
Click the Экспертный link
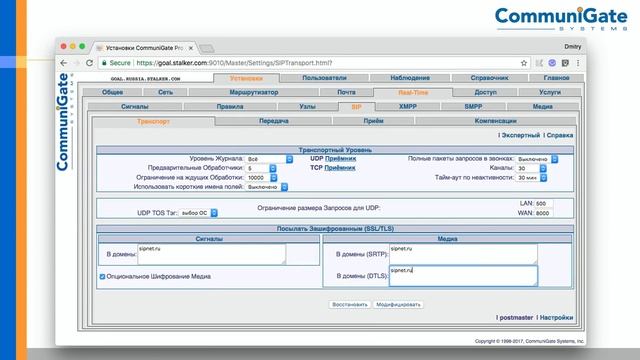tap(520, 135)
